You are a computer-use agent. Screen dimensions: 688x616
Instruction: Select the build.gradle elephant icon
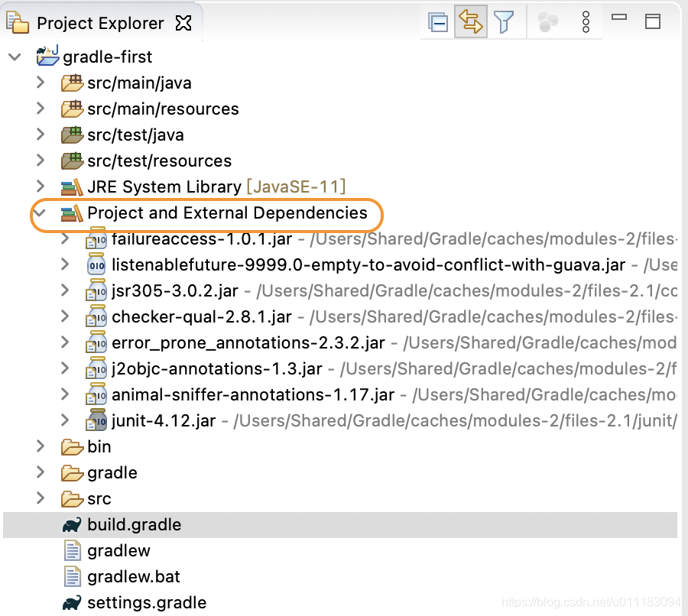70,524
